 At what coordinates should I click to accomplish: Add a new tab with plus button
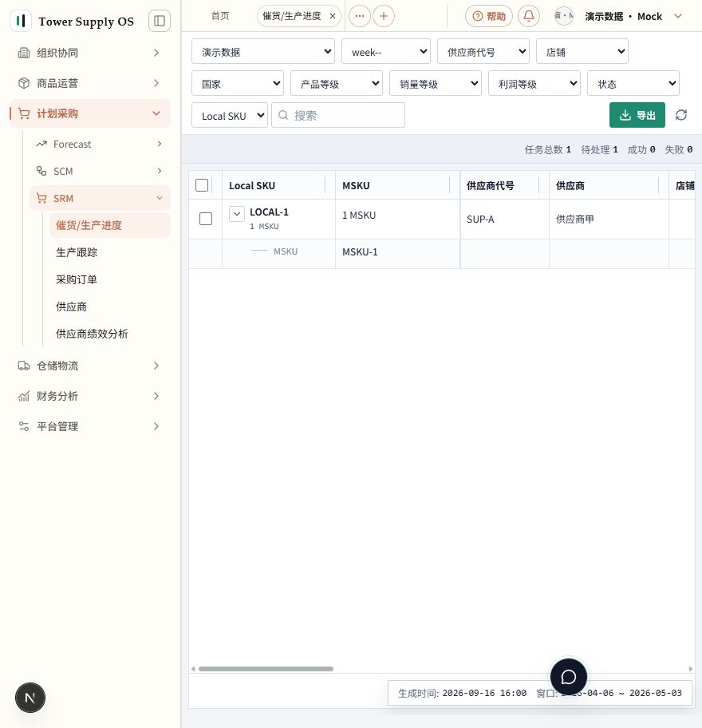pyautogui.click(x=384, y=16)
